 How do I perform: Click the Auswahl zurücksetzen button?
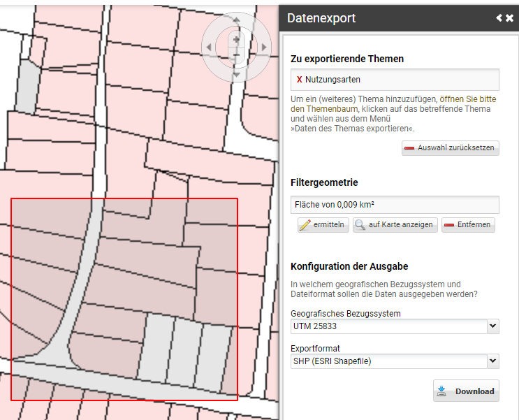tap(450, 147)
